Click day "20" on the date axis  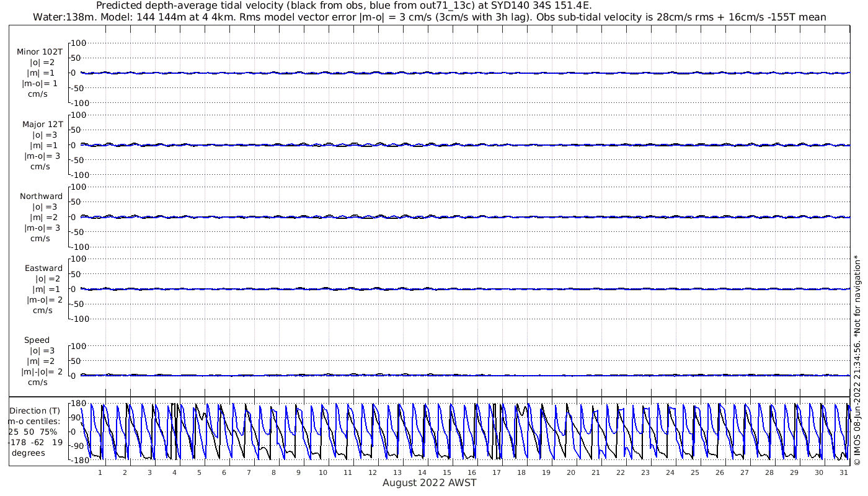[571, 472]
